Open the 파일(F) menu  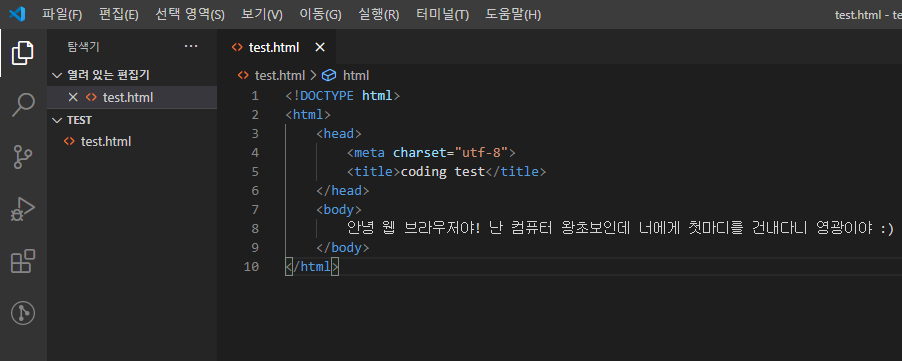[x=62, y=15]
